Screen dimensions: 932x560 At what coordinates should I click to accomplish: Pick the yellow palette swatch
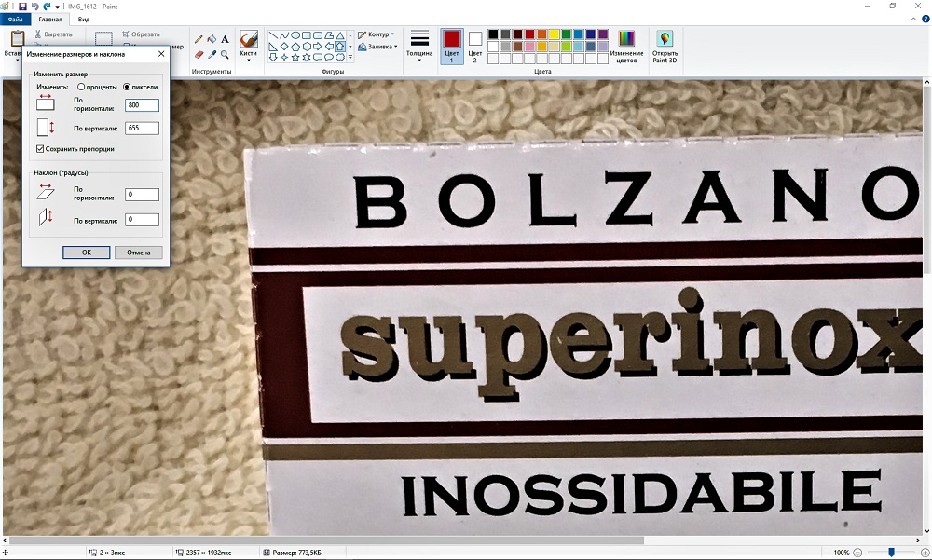tap(554, 34)
